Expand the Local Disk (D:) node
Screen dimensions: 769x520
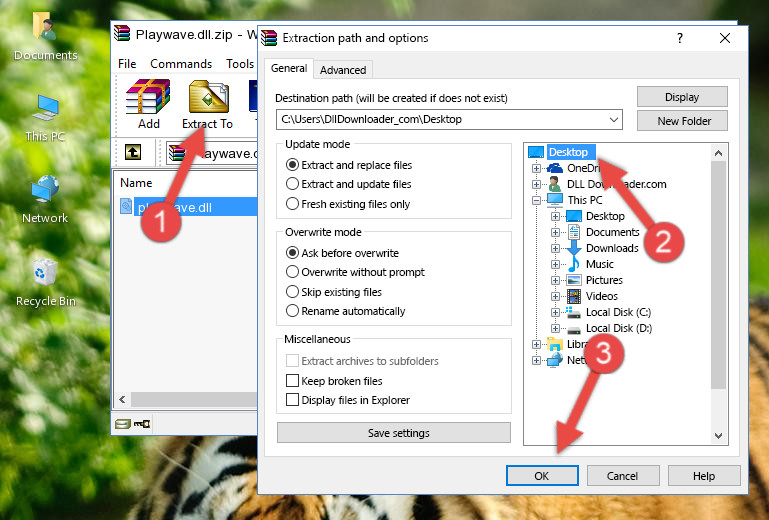coord(555,329)
